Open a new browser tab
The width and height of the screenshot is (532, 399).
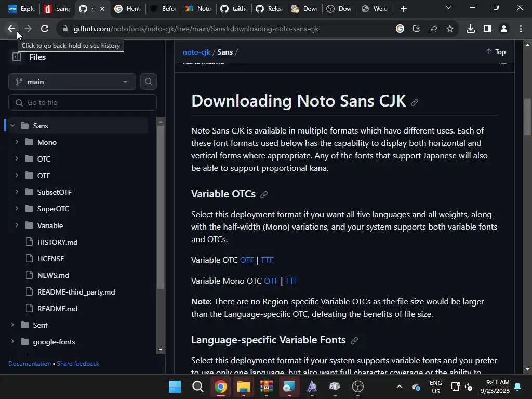pyautogui.click(x=403, y=9)
